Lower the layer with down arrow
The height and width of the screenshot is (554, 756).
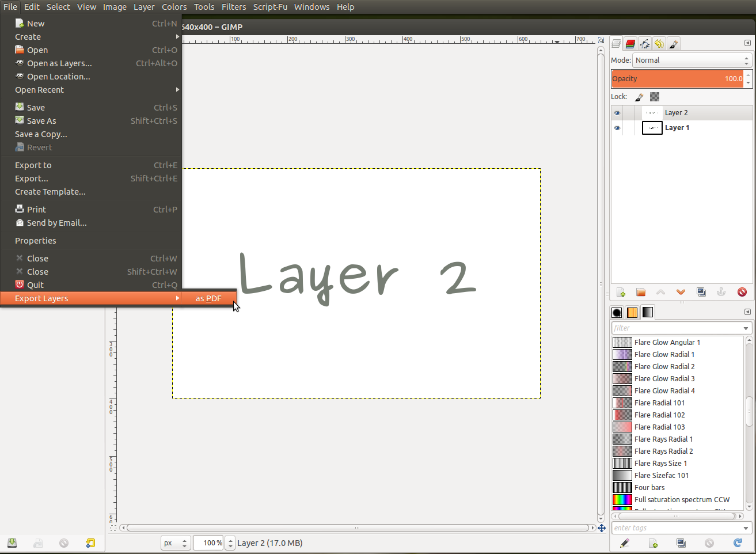click(681, 292)
